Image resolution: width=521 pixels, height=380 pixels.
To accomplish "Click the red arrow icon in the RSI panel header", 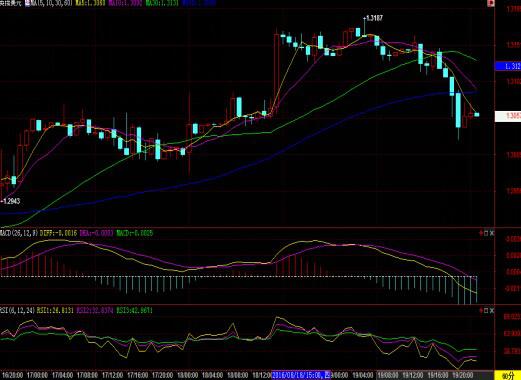I will 481,311.
